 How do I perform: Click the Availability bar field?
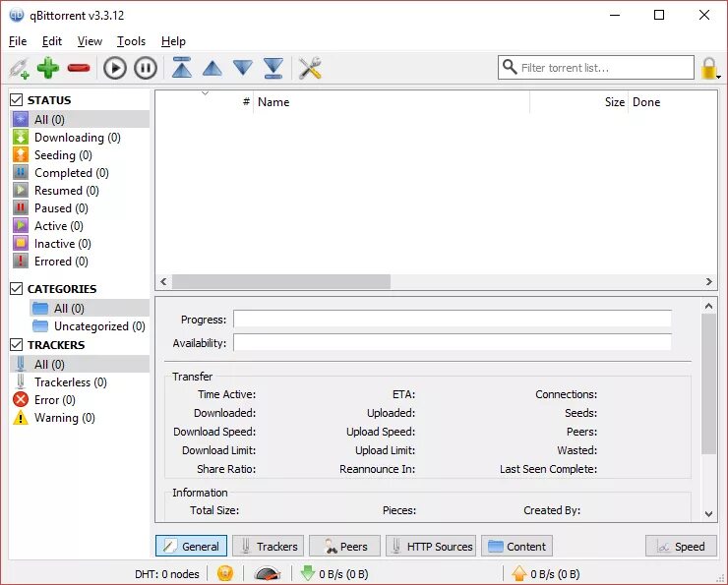(453, 343)
